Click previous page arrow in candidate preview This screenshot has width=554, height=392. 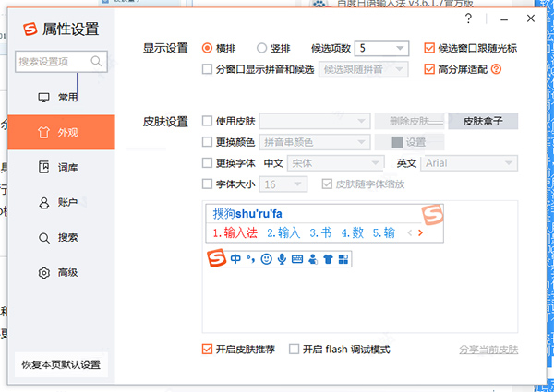tap(410, 232)
